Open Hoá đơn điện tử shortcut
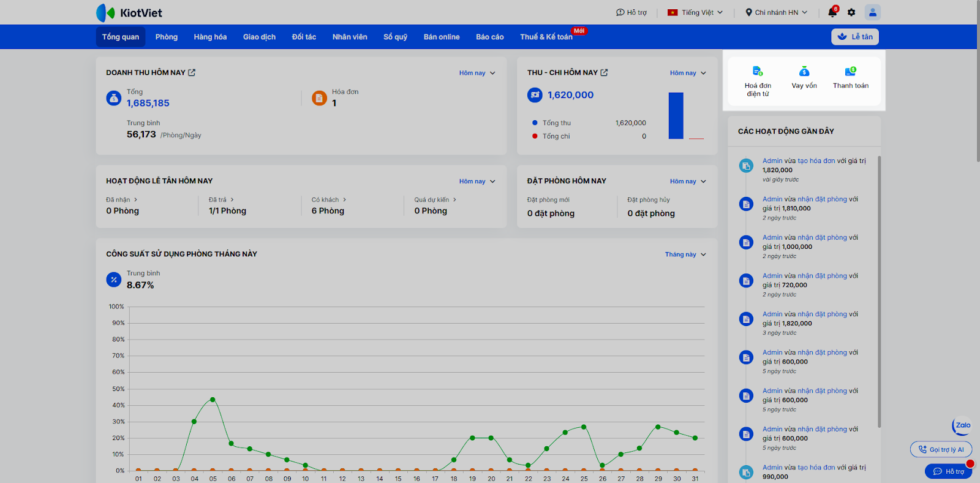Image resolution: width=980 pixels, height=483 pixels. click(x=758, y=82)
